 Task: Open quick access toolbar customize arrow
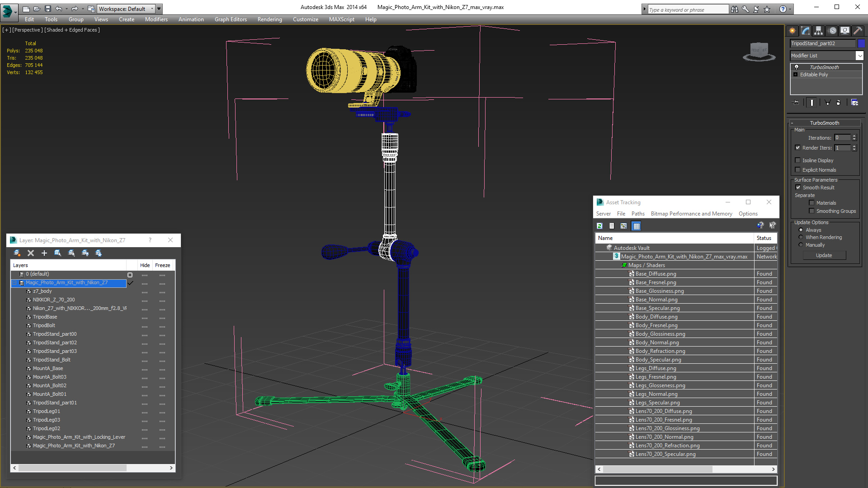159,9
